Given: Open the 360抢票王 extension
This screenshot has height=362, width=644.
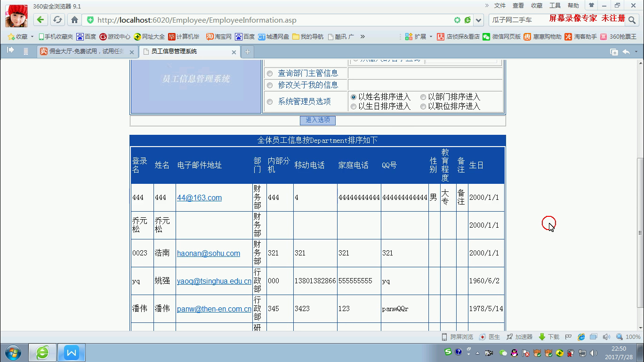Looking at the screenshot, I should click(619, 36).
